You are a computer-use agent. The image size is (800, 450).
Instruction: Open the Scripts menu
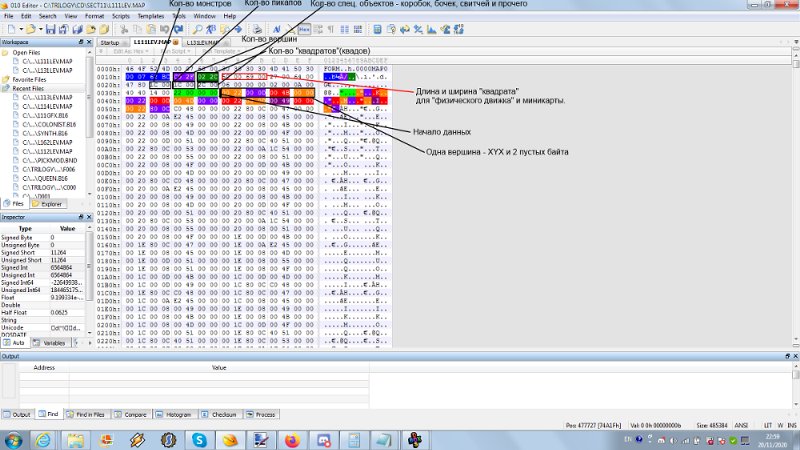coord(121,16)
